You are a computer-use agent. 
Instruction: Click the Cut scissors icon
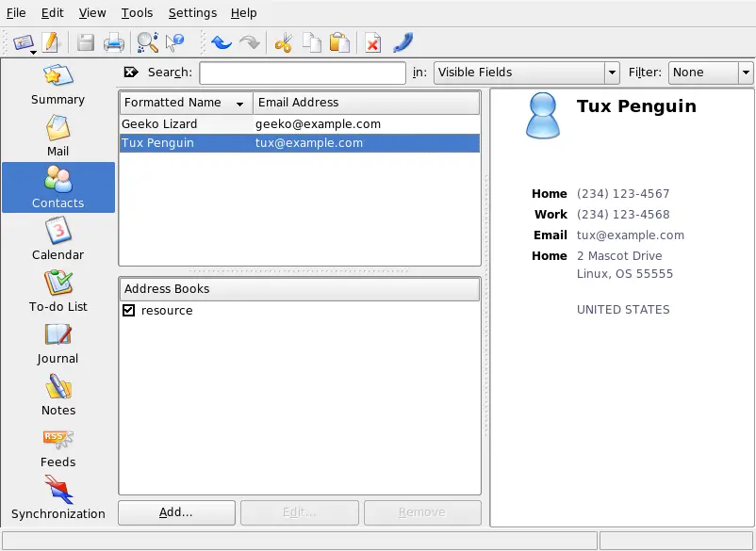283,42
